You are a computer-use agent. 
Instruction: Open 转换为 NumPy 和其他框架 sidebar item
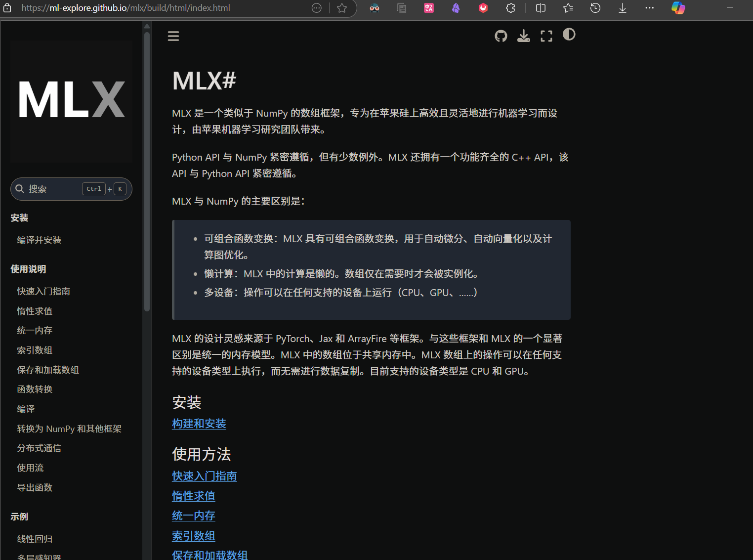[69, 429]
